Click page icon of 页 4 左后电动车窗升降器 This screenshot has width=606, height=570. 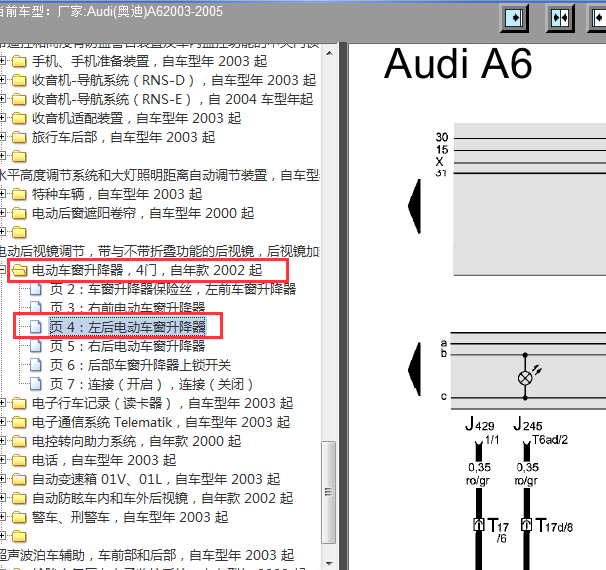(36, 327)
